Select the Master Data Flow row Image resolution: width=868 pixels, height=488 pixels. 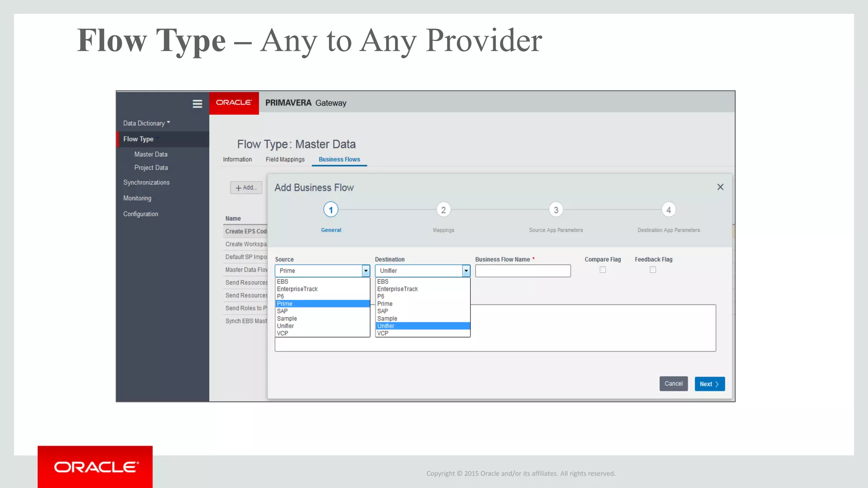point(245,270)
